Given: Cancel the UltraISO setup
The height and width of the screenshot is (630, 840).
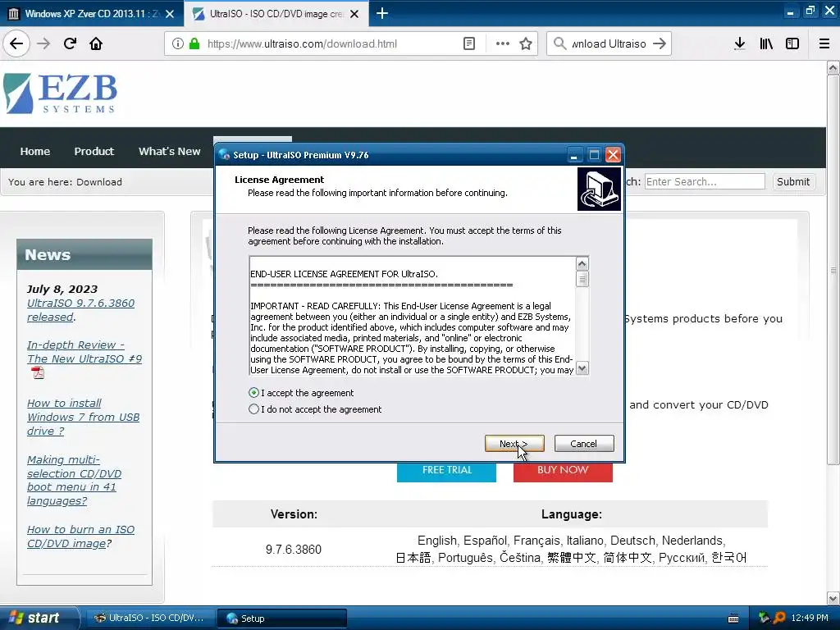Looking at the screenshot, I should pyautogui.click(x=584, y=444).
